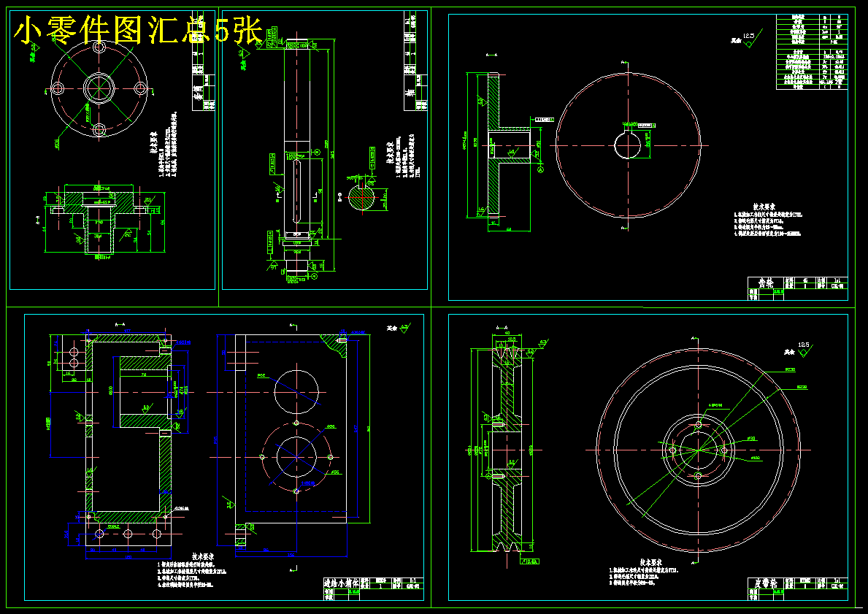Viewport: 868px width, 614px height.
Task: Click the rotated title block of the shaft sheet
Action: (415, 62)
